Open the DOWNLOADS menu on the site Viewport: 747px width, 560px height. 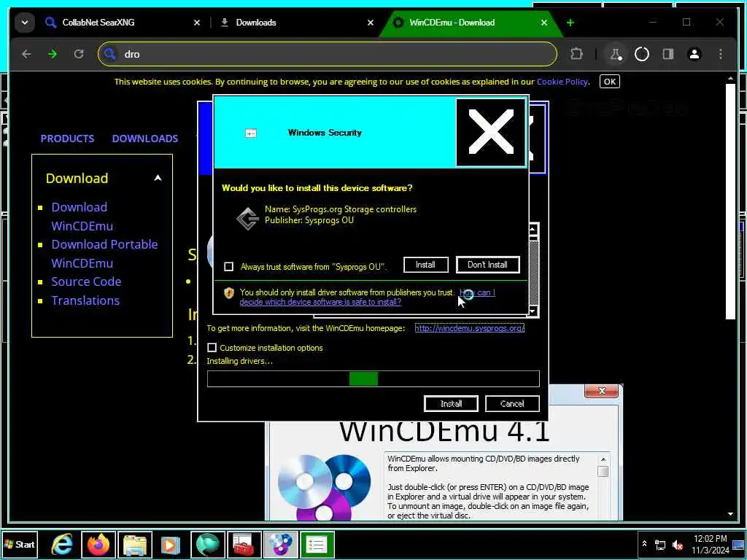coord(145,139)
